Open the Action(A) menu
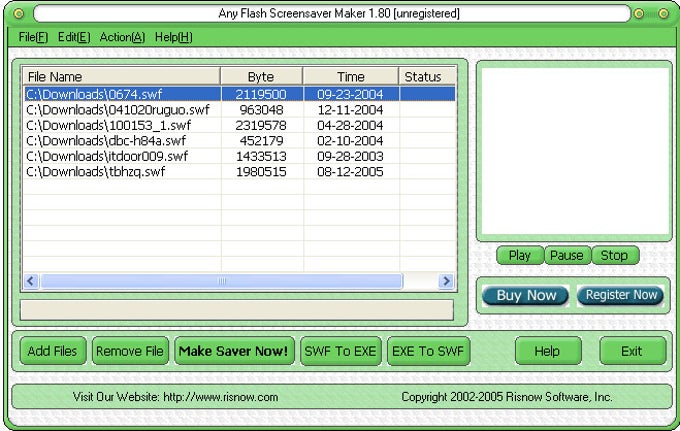Image resolution: width=680 pixels, height=431 pixels. click(x=122, y=37)
